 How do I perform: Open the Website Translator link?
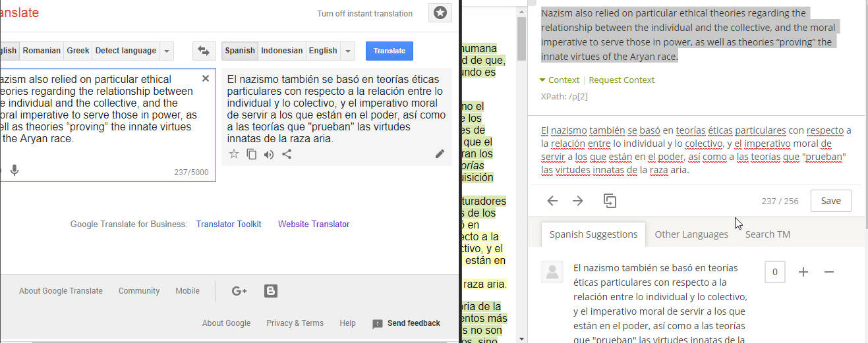coord(314,224)
